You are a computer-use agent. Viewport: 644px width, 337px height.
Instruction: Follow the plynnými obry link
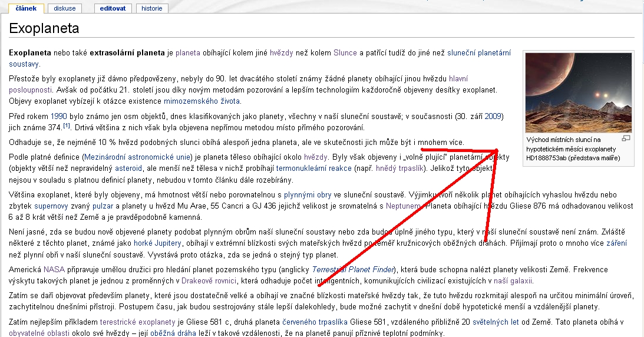(308, 194)
